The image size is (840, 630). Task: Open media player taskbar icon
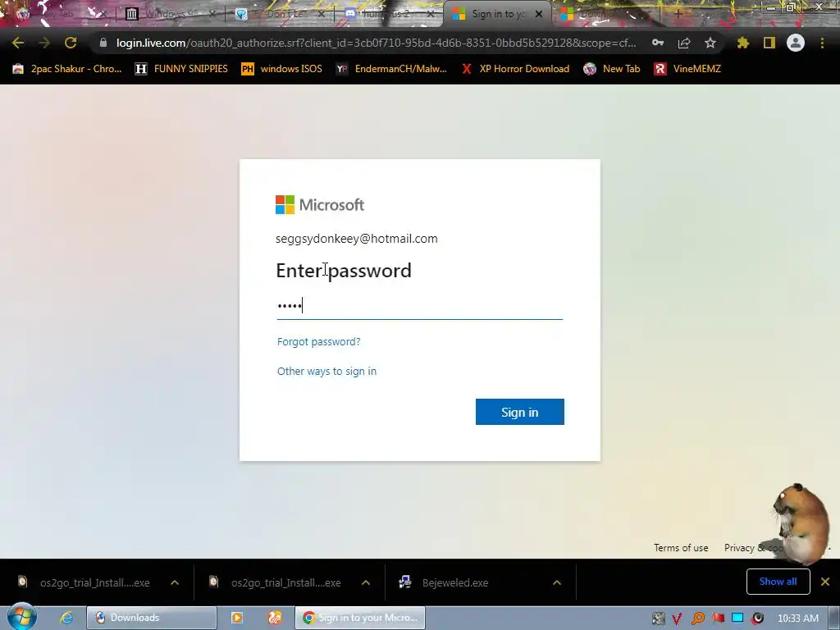click(237, 618)
